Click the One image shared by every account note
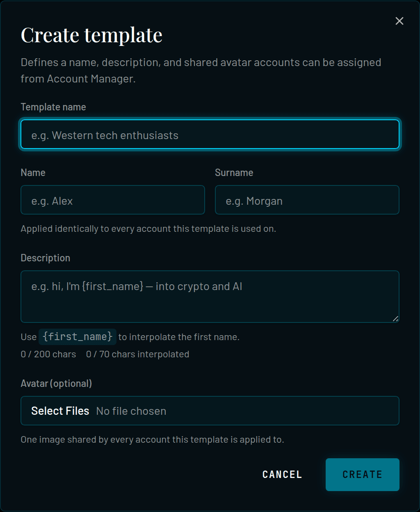This screenshot has height=512, width=420. [153, 439]
